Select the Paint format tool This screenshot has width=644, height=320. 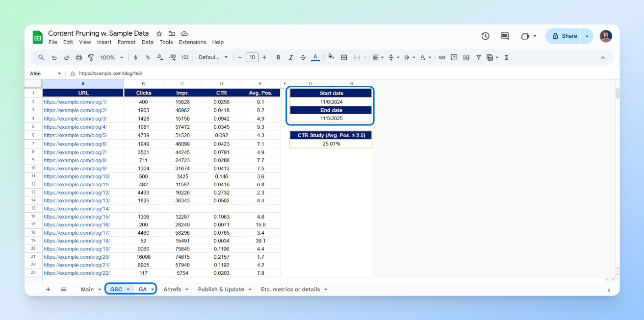[91, 57]
